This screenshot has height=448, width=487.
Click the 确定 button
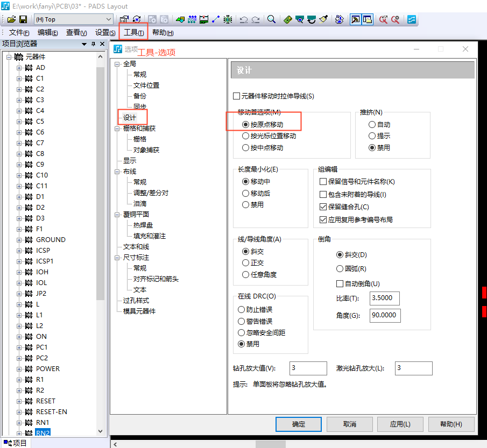[298, 424]
